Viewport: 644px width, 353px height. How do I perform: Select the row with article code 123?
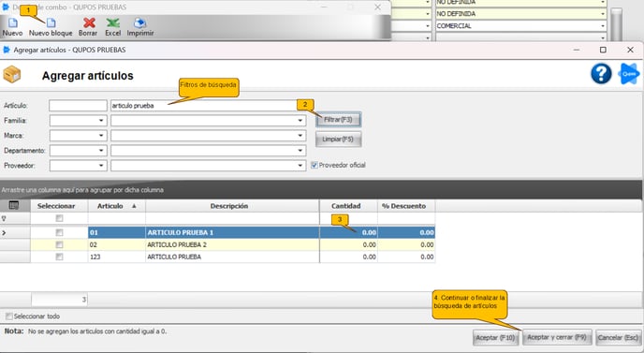point(218,257)
